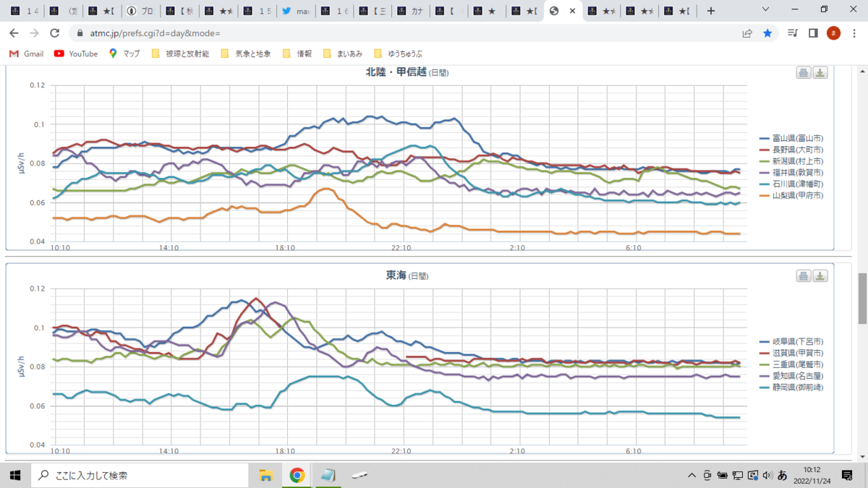Screen dimensions: 868x488
Task: Open the Gmail bookmark
Action: 26,53
